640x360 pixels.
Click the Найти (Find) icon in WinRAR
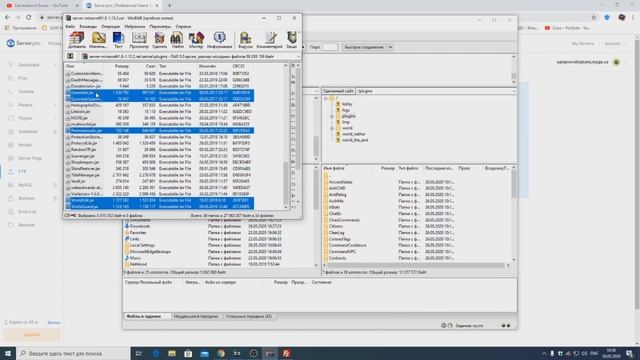177,40
